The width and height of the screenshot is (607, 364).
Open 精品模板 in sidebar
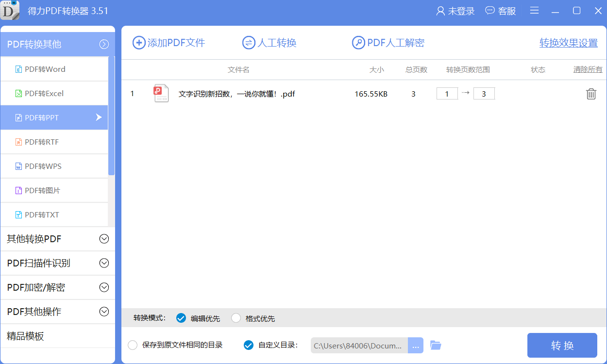[x=58, y=336]
